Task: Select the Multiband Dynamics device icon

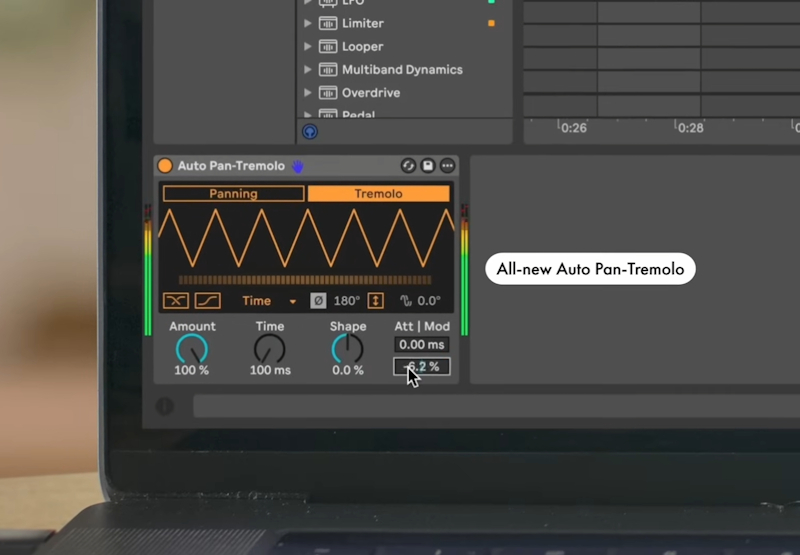Action: coord(328,69)
